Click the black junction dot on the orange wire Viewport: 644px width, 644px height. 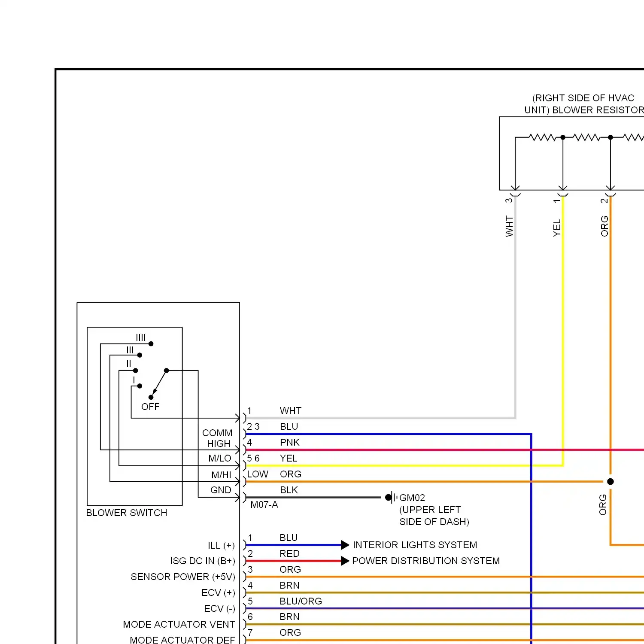pos(611,482)
